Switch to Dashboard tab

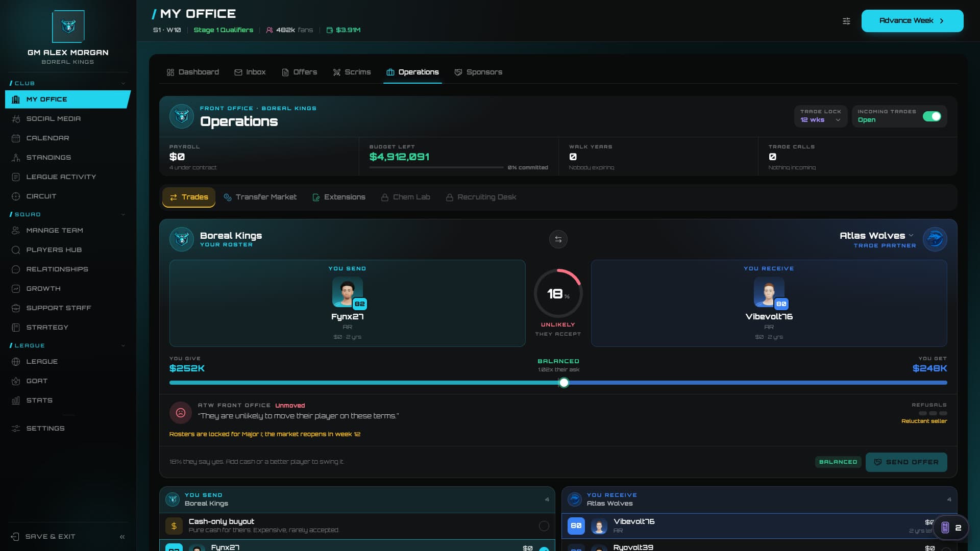pyautogui.click(x=192, y=72)
